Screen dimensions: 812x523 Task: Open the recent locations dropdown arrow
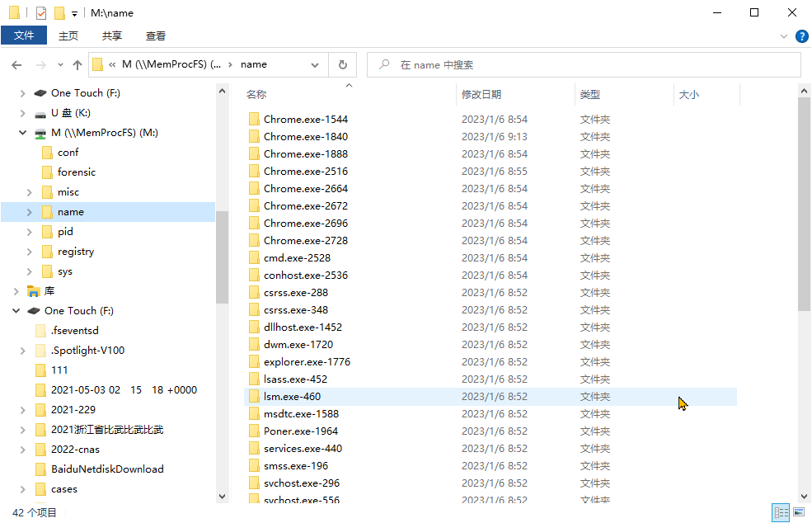point(60,65)
